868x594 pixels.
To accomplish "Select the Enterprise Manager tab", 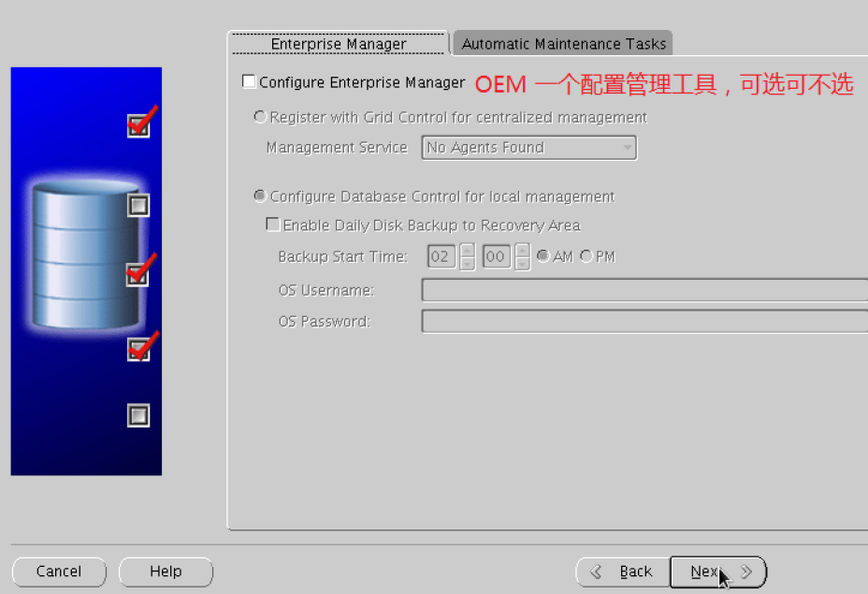I will (x=339, y=44).
